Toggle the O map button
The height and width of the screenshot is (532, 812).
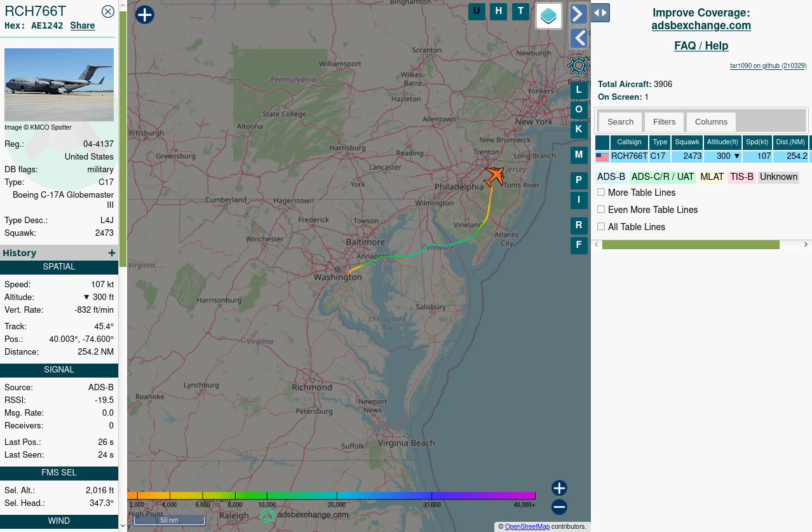coord(579,110)
